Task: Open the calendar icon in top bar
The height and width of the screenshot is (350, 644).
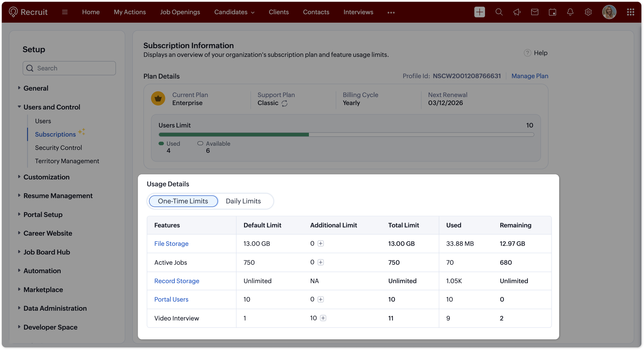Action: 552,12
